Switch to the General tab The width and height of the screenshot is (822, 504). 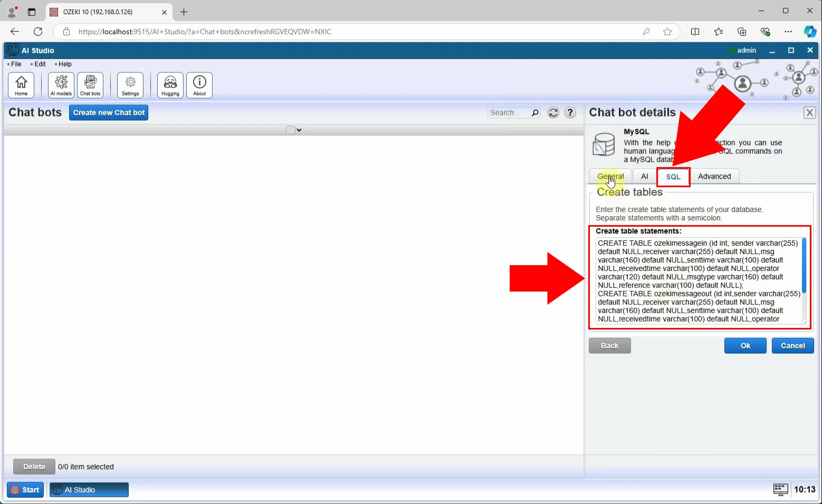[610, 177]
